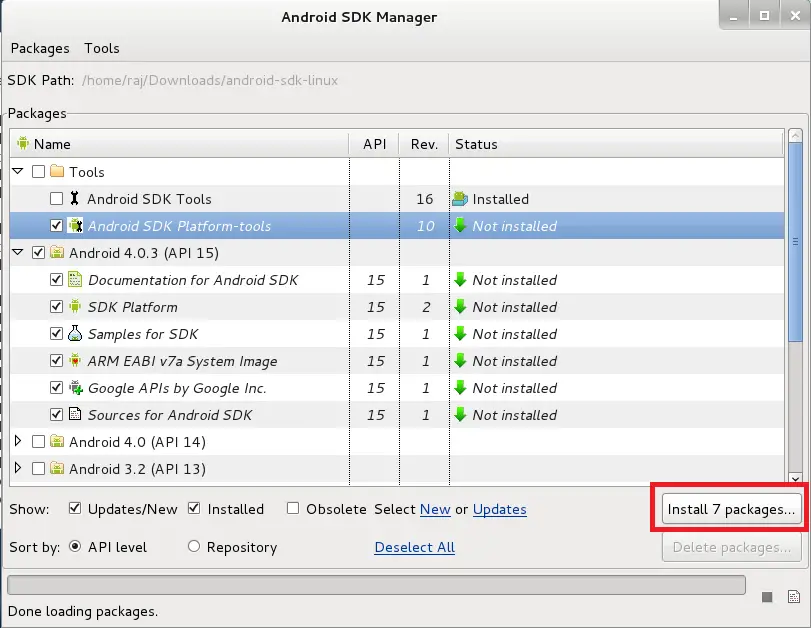The height and width of the screenshot is (628, 811).
Task: Click the wrench icon beside Android SDK Tools
Action: [74, 198]
